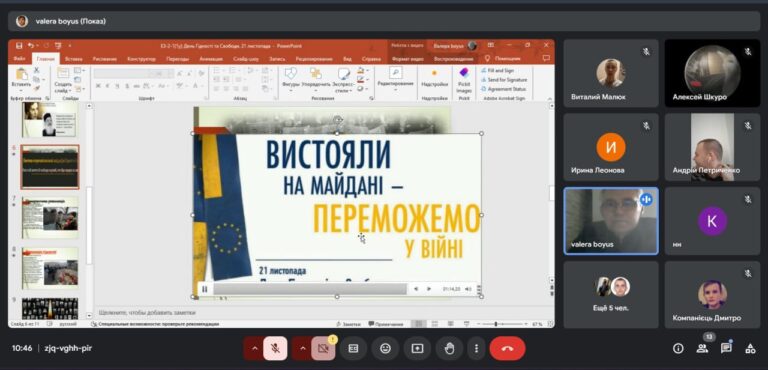Click Agreement Status button
The height and width of the screenshot is (370, 768).
tap(503, 89)
